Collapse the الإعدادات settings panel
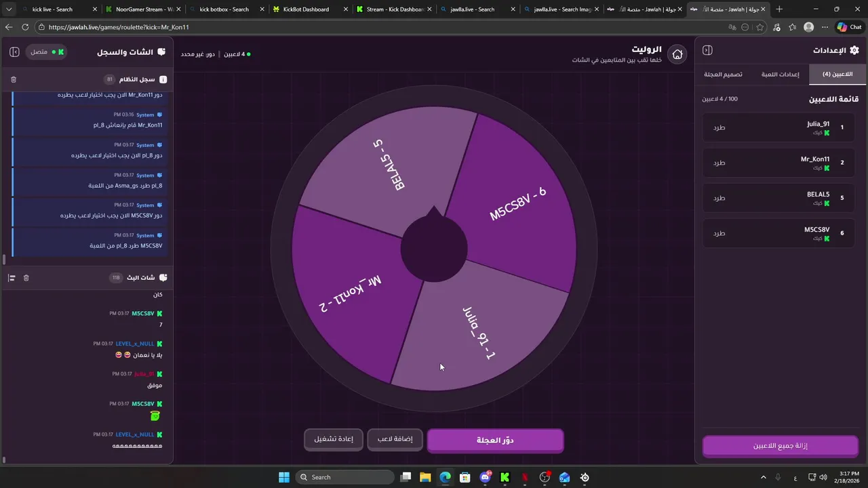The image size is (868, 488). point(707,50)
